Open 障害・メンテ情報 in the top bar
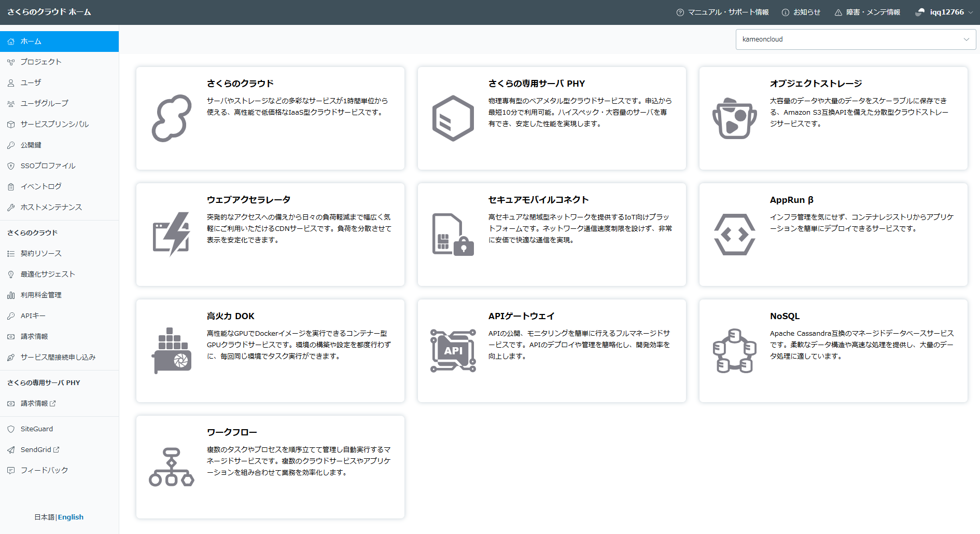 (867, 12)
